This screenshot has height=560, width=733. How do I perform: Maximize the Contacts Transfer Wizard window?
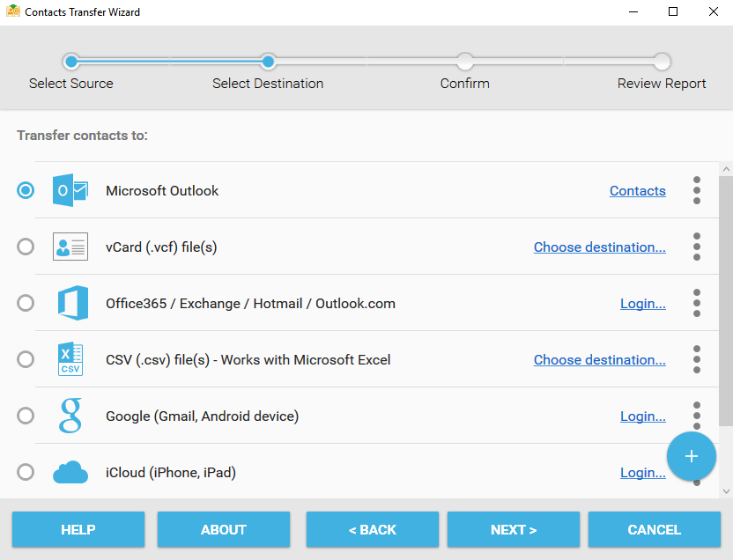[673, 11]
